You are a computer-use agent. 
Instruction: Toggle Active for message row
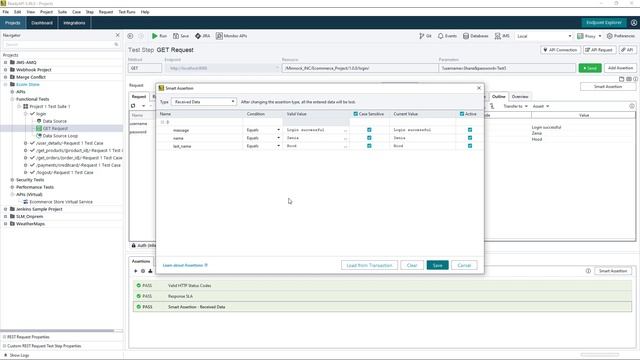[470, 130]
